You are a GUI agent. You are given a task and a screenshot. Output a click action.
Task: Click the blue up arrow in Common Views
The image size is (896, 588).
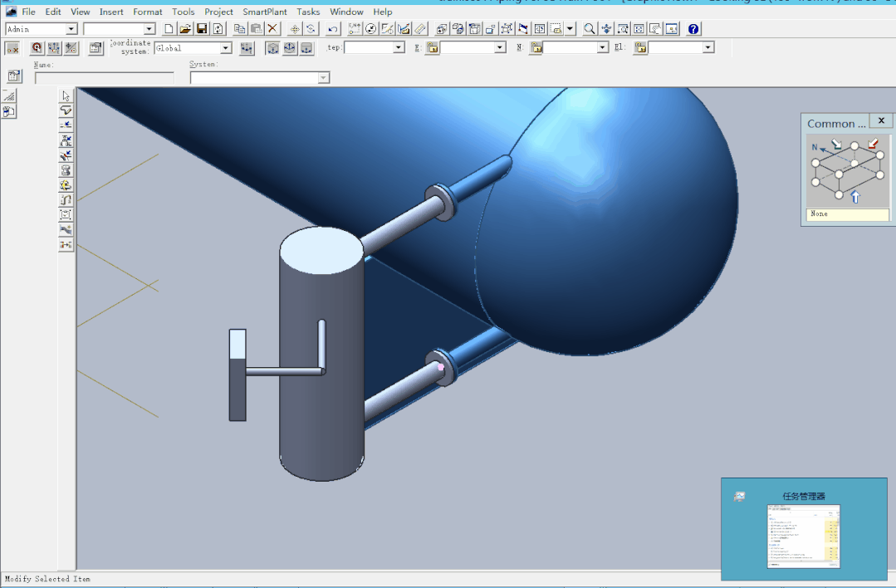pyautogui.click(x=854, y=197)
